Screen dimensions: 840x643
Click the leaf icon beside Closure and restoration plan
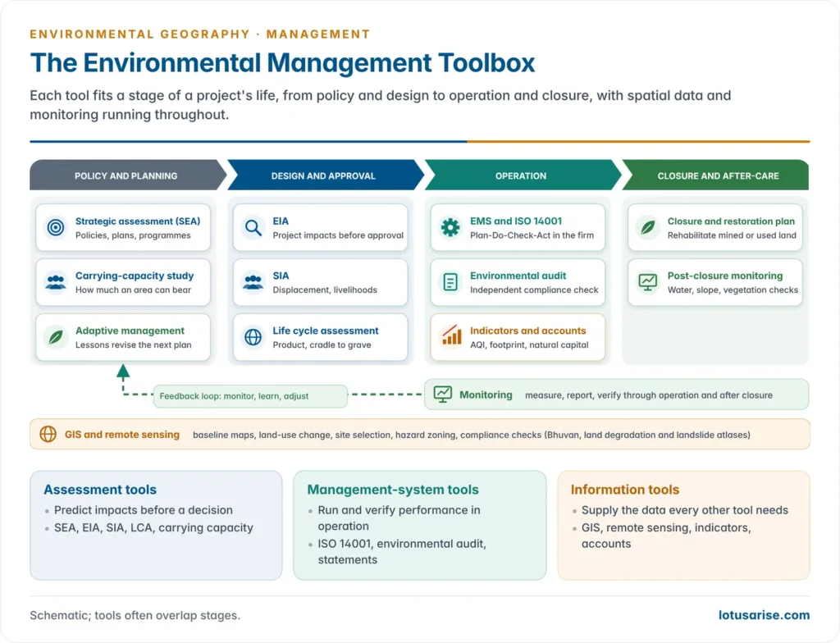(648, 228)
